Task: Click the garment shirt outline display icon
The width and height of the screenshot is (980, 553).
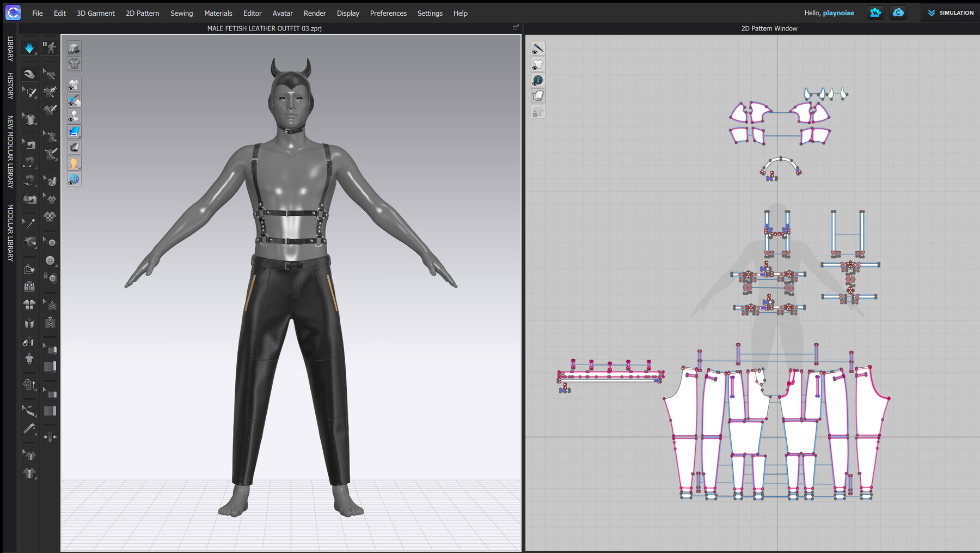Action: (x=74, y=64)
